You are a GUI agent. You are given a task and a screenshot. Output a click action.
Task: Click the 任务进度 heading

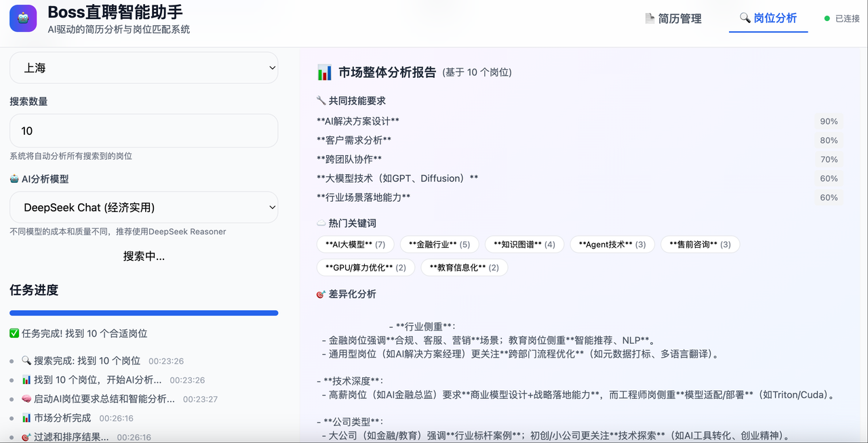click(x=34, y=290)
